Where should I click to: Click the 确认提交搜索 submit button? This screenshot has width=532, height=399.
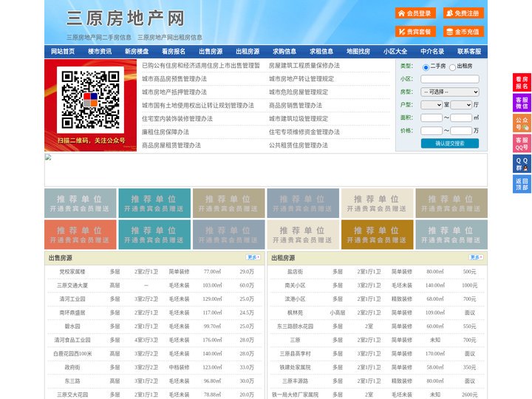[450, 143]
